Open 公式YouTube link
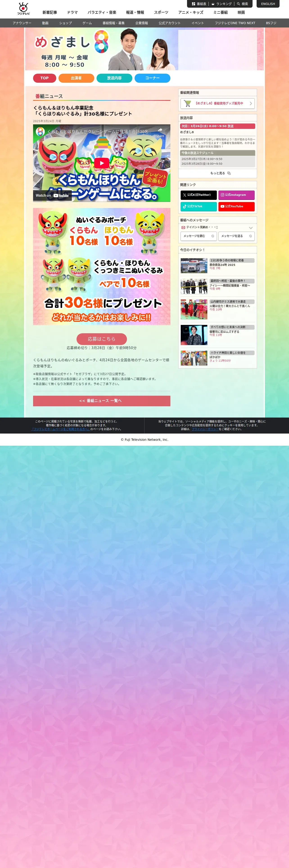 pyautogui.click(x=237, y=207)
